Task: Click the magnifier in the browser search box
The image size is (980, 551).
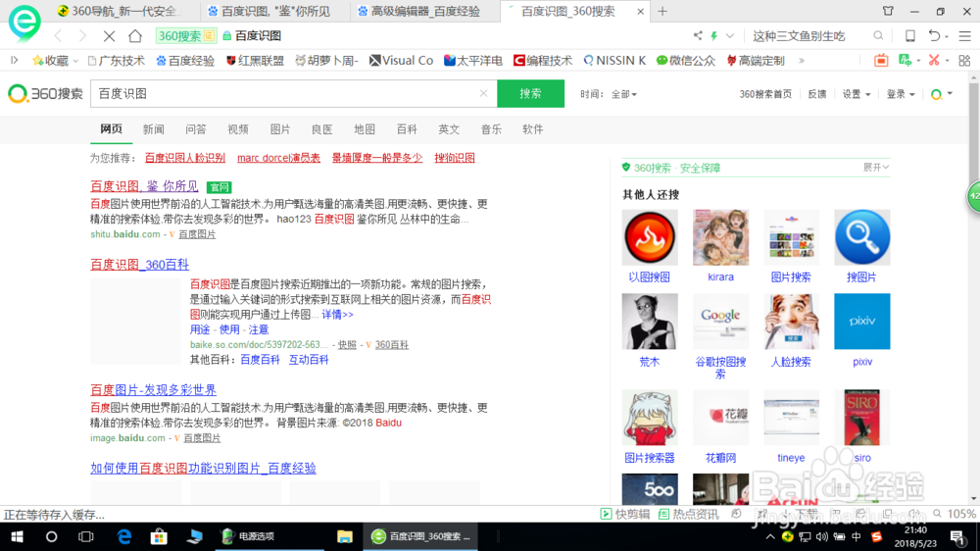Action: 878,36
